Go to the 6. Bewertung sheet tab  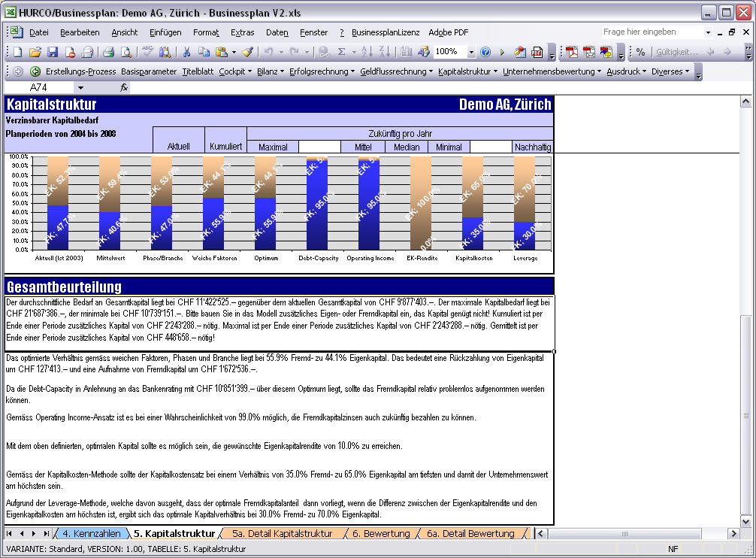click(x=381, y=533)
